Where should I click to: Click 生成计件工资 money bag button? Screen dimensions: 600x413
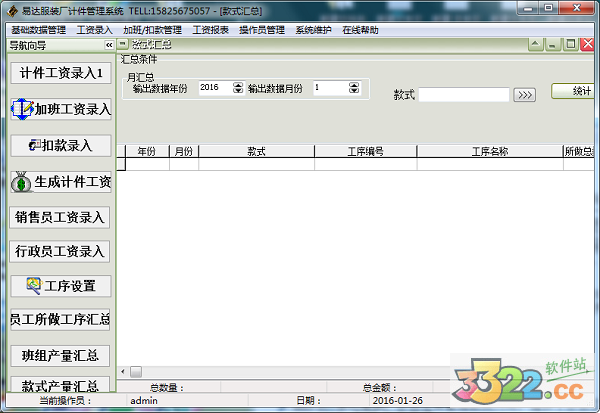coord(61,182)
